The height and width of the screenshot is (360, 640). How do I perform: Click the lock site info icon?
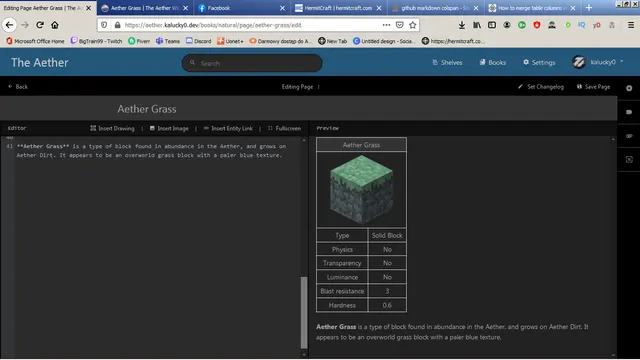[118, 25]
